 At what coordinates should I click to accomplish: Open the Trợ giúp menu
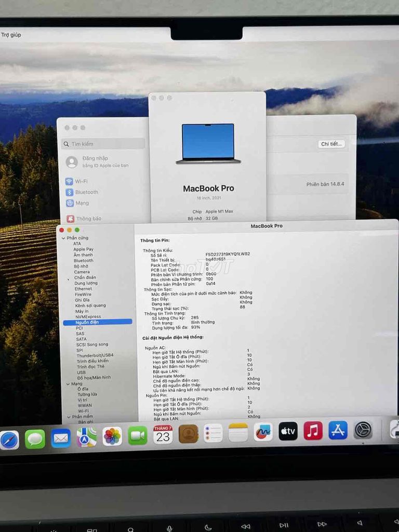[x=11, y=35]
